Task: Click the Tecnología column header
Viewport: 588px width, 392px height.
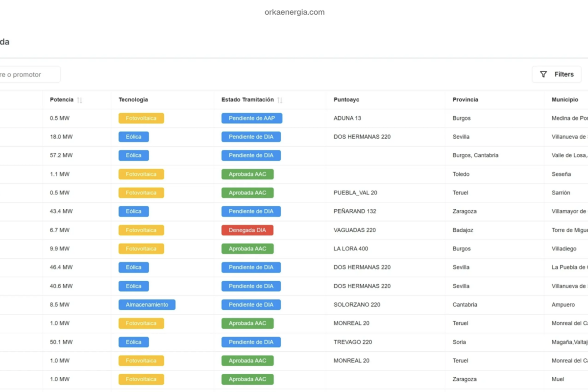Action: click(x=133, y=99)
